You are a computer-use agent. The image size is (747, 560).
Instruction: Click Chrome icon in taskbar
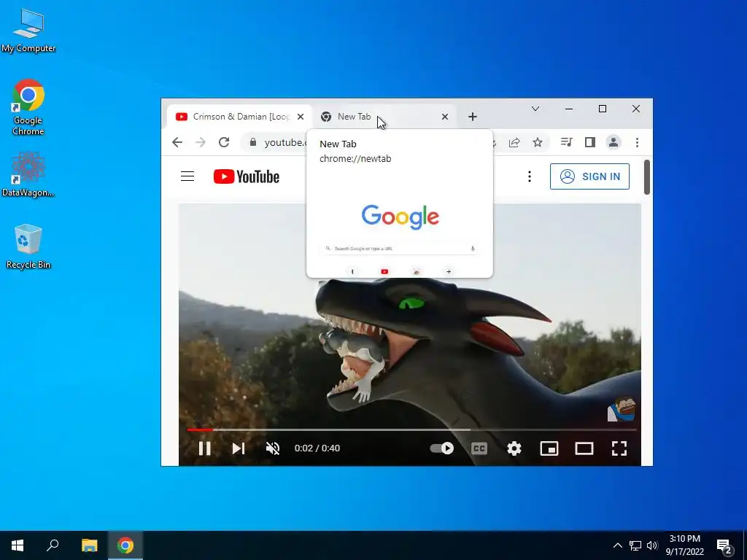[125, 545]
